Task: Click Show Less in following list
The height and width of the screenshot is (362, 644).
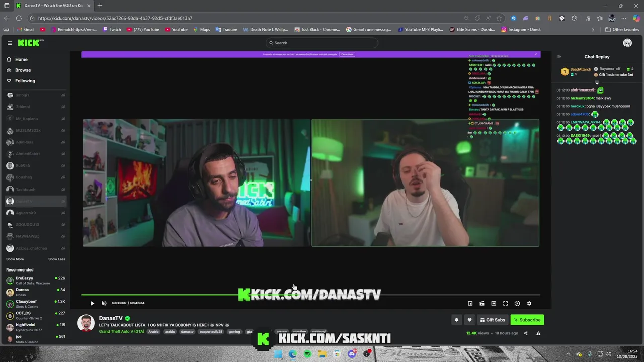Action: [57, 259]
